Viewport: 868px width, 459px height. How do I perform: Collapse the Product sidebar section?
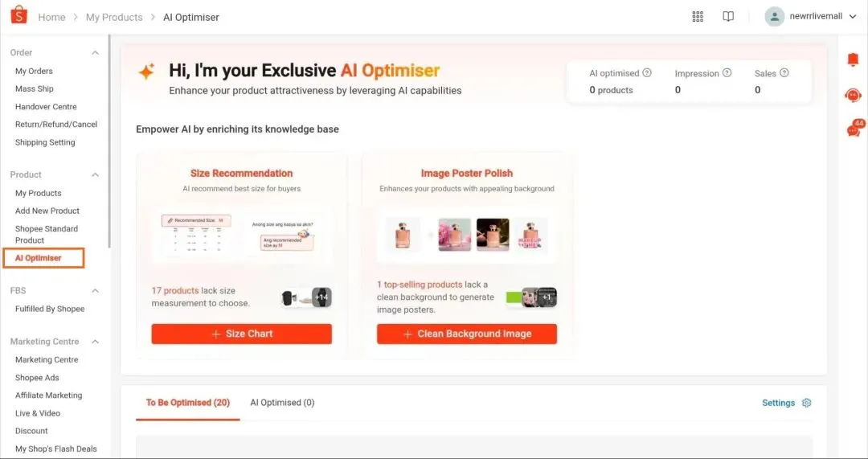(x=95, y=175)
